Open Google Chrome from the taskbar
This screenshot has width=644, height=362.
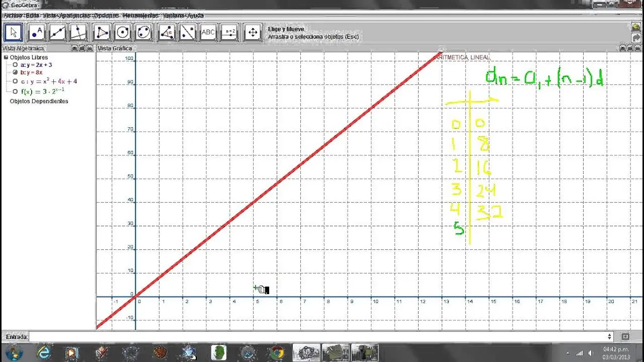click(x=277, y=352)
